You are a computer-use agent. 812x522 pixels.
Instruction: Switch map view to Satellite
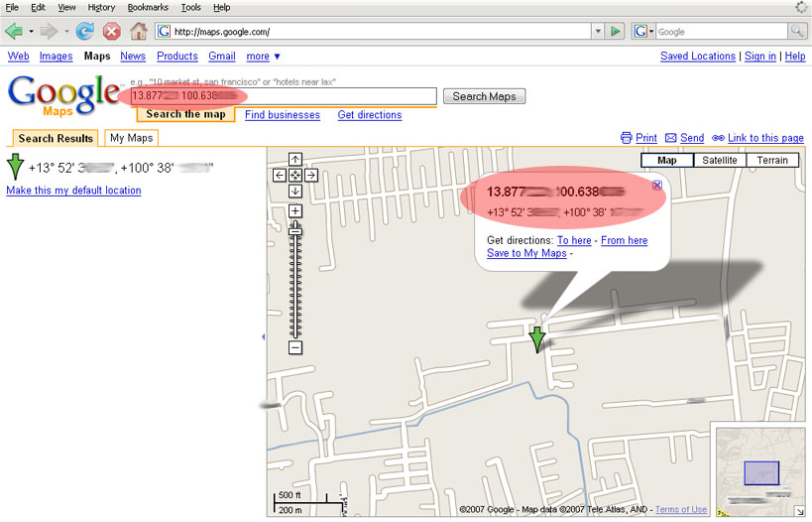coord(720,160)
